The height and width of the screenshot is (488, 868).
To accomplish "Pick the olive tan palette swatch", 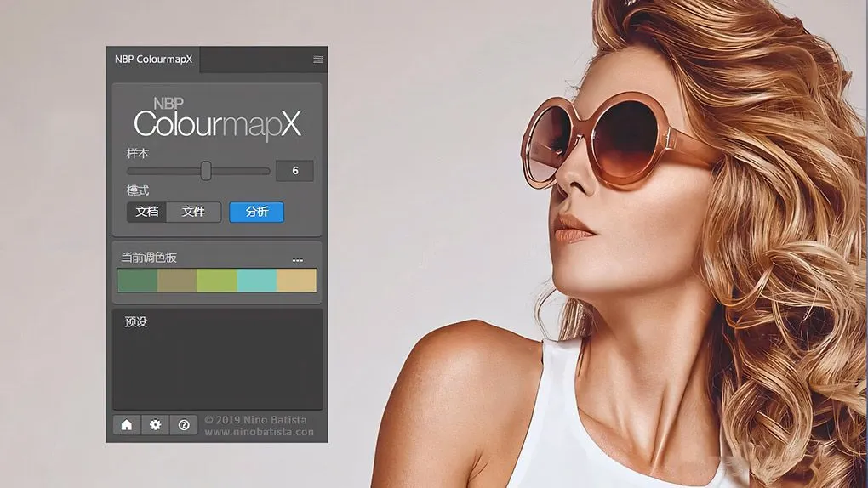I will tap(177, 281).
